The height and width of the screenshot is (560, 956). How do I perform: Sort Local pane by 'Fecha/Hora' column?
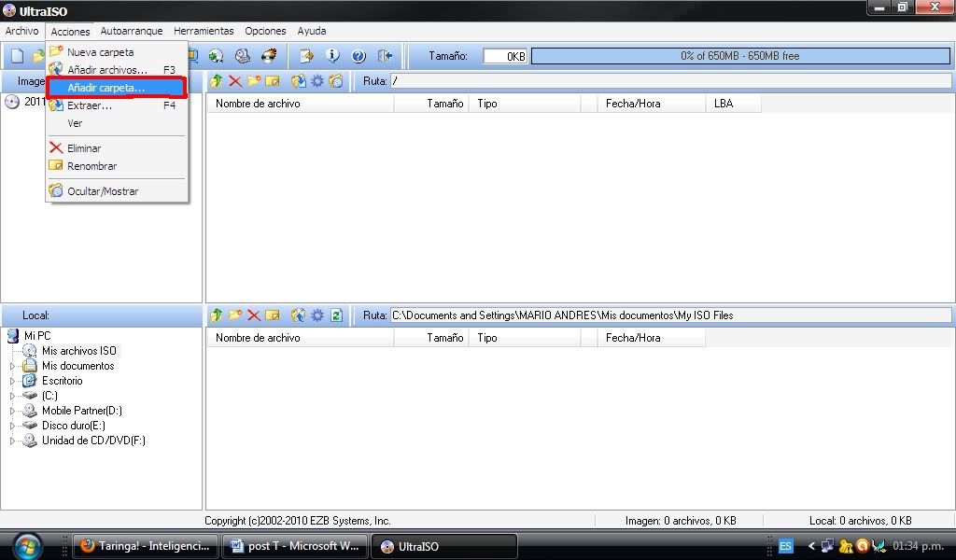pyautogui.click(x=651, y=338)
